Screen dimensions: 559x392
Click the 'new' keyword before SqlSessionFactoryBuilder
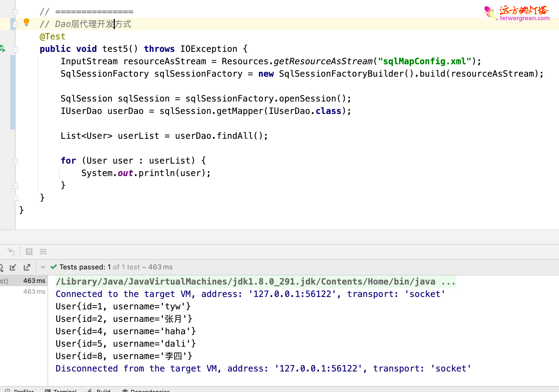[266, 74]
